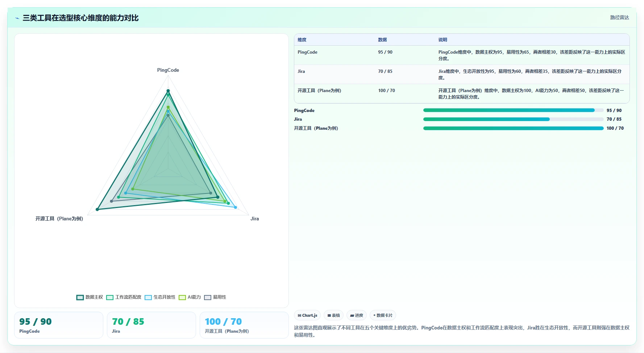Click the panel title 三类工具在选型核心维度的能力对比
This screenshot has height=353, width=644.
point(80,18)
